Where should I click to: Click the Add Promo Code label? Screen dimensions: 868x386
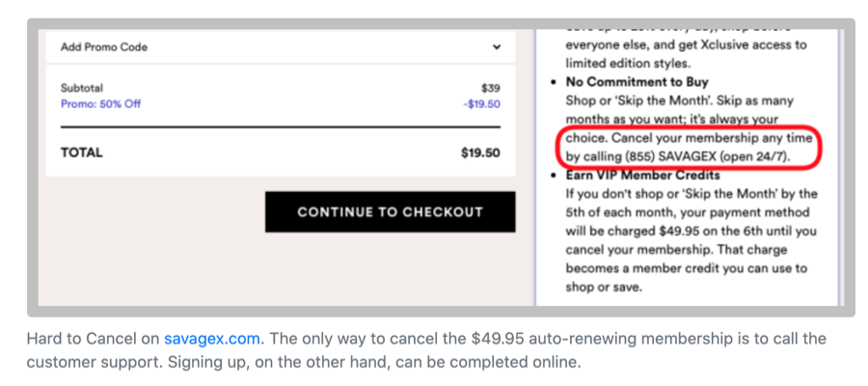(103, 46)
